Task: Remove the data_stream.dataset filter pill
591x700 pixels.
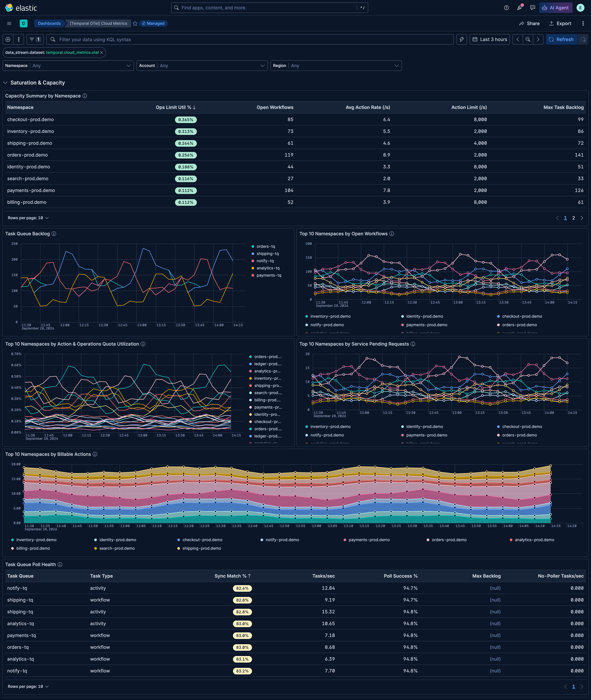Action: coord(101,53)
